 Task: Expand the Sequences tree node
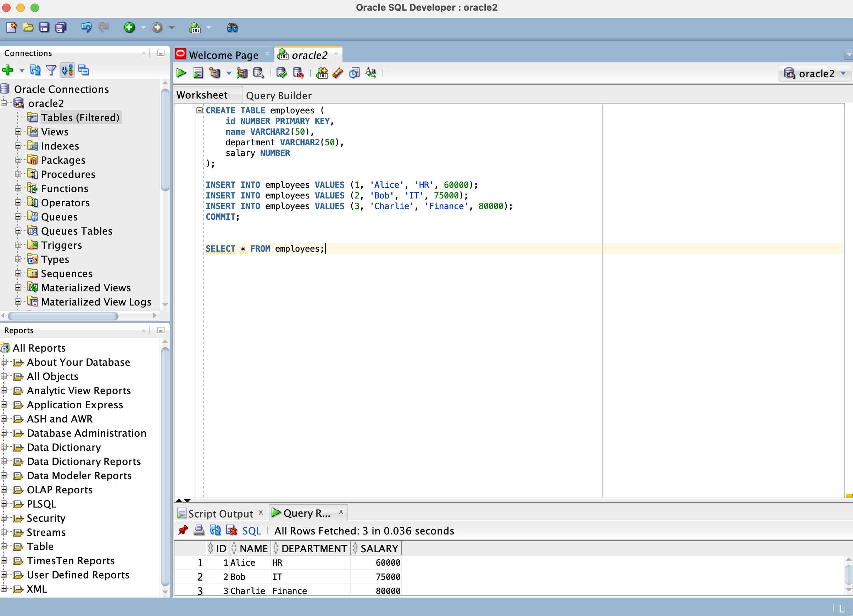[18, 273]
